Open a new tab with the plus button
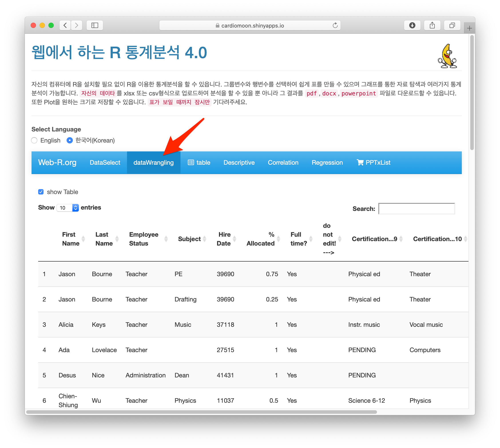This screenshot has height=448, width=500. [469, 28]
